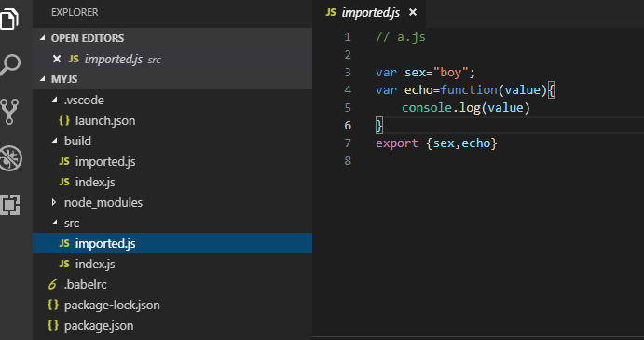The height and width of the screenshot is (340, 644).
Task: Open the Extensions view icon
Action: click(10, 205)
